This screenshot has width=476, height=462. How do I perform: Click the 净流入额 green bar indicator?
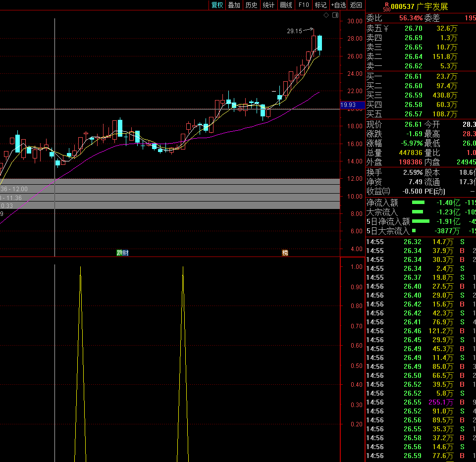point(418,203)
